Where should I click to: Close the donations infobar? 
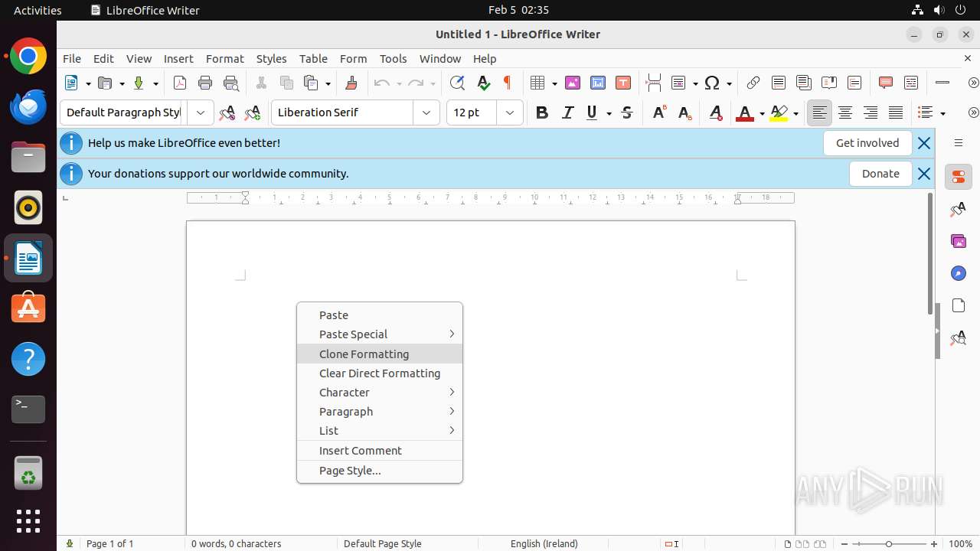coord(924,174)
